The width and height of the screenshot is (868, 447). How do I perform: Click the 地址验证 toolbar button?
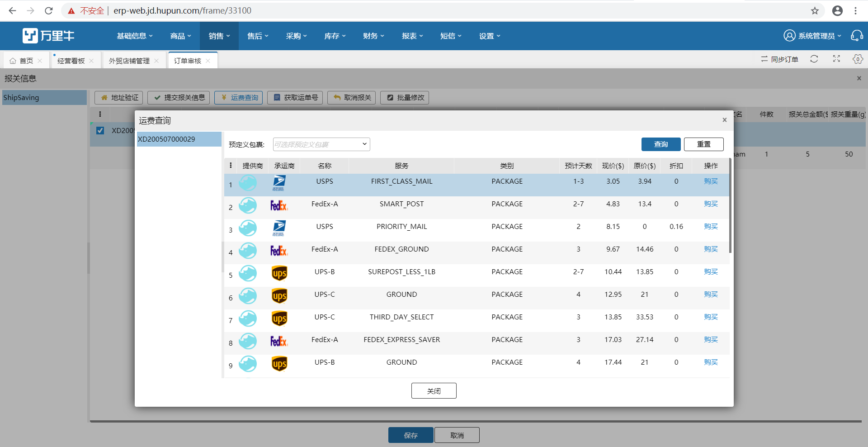point(118,97)
